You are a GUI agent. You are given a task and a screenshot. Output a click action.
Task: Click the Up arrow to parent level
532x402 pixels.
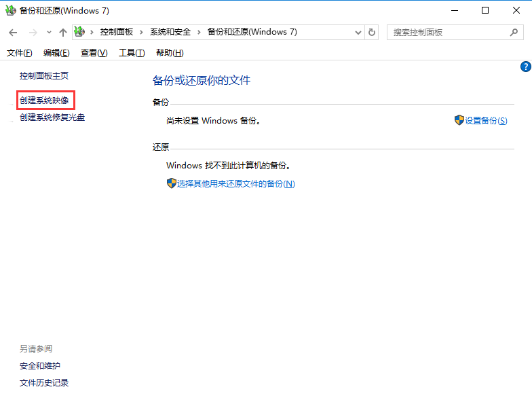(x=63, y=33)
